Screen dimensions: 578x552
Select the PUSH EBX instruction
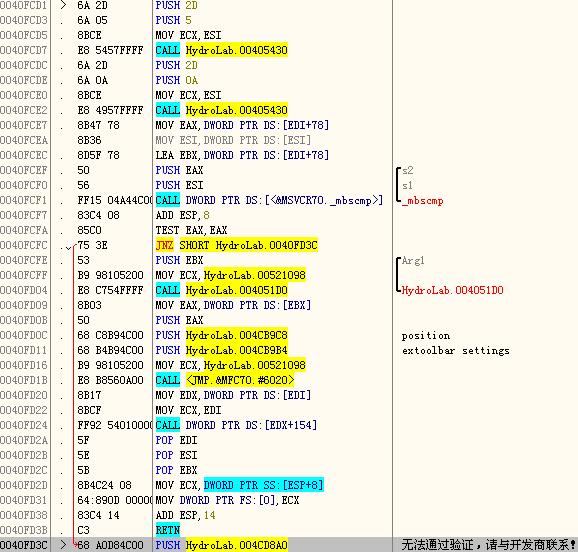coord(179,260)
